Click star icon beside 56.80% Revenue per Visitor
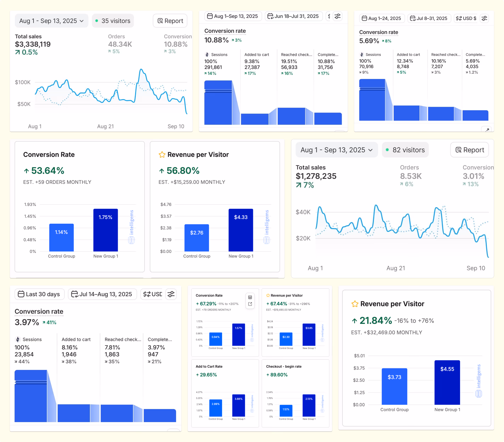This screenshot has width=504, height=442. tap(162, 155)
